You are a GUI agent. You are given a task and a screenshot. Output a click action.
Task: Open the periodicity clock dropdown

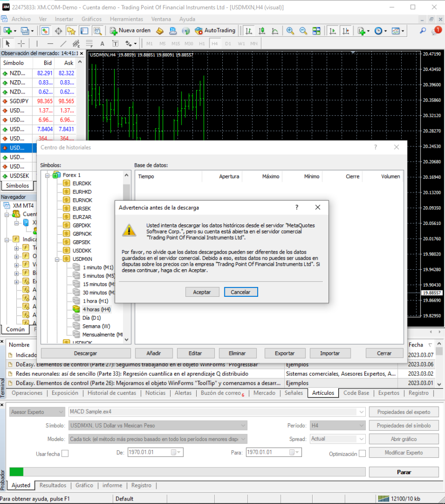point(386,31)
